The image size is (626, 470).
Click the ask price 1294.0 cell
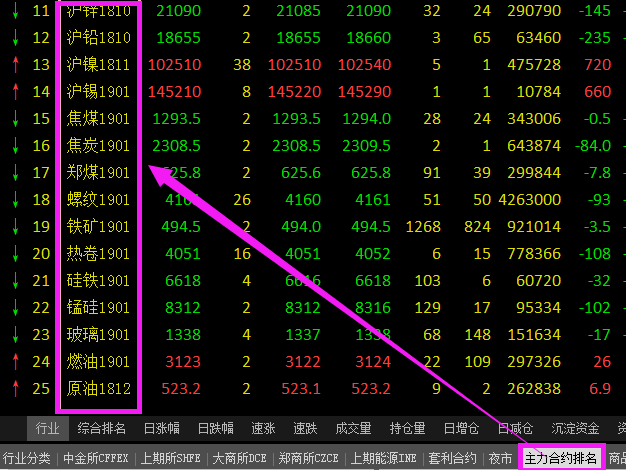pos(366,119)
